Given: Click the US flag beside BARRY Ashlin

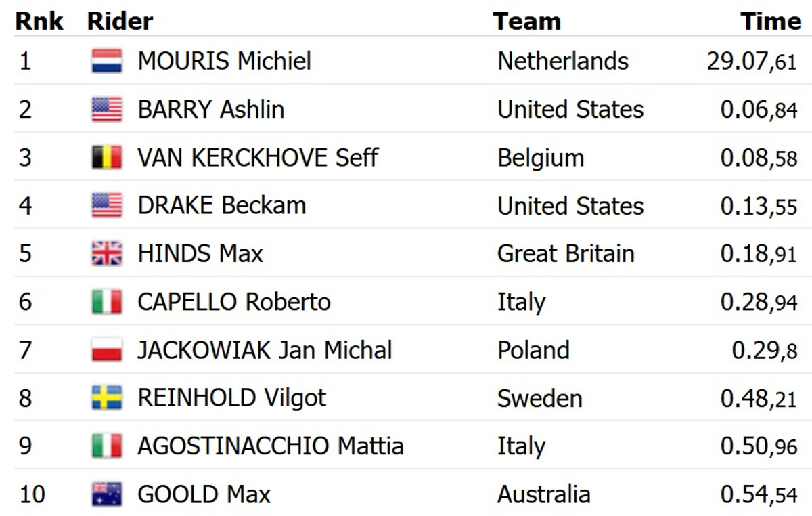Looking at the screenshot, I should [107, 109].
